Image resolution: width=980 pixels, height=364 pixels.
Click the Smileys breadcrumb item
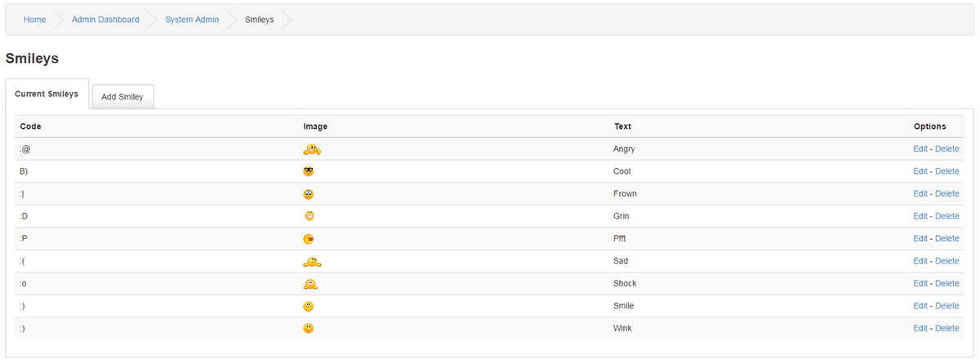[x=260, y=20]
